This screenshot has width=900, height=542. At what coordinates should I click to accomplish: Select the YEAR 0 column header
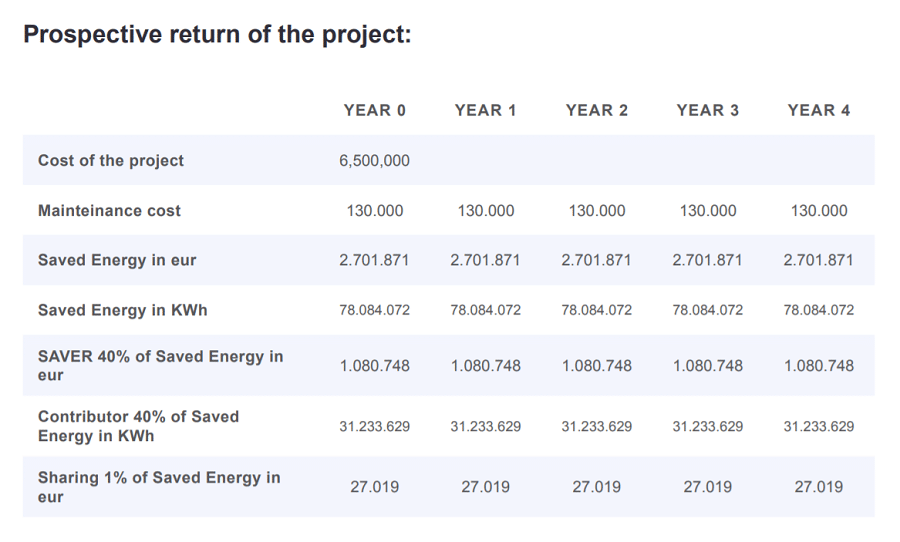click(374, 111)
